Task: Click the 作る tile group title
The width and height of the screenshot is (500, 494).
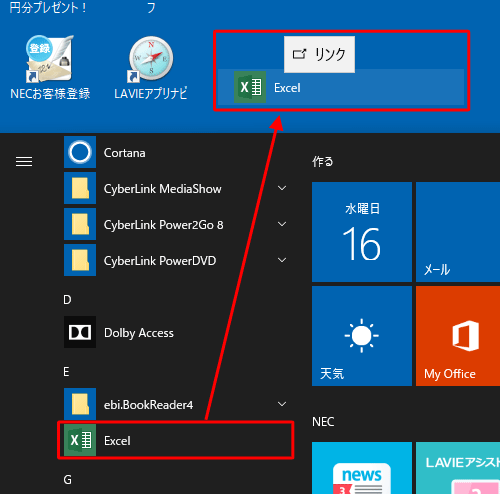Action: pos(322,162)
